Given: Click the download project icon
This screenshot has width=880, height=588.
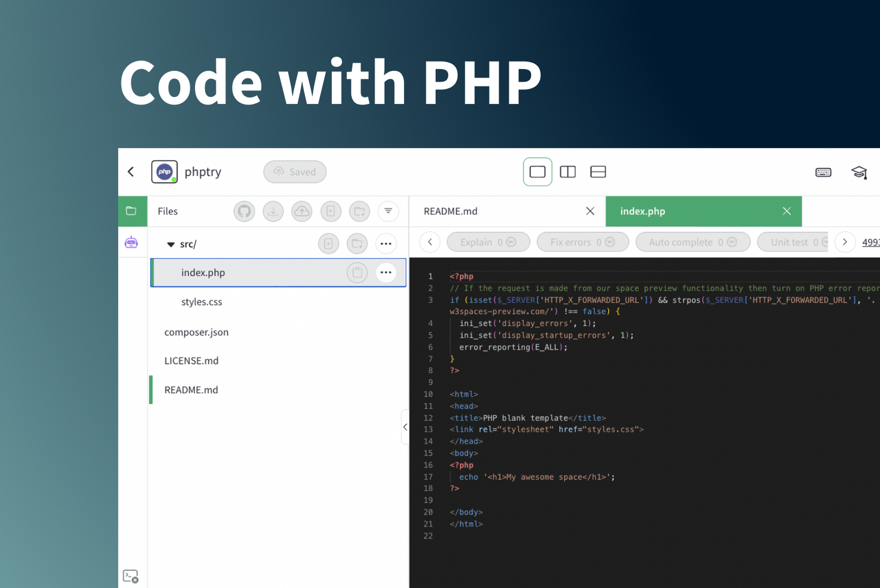Looking at the screenshot, I should click(273, 211).
